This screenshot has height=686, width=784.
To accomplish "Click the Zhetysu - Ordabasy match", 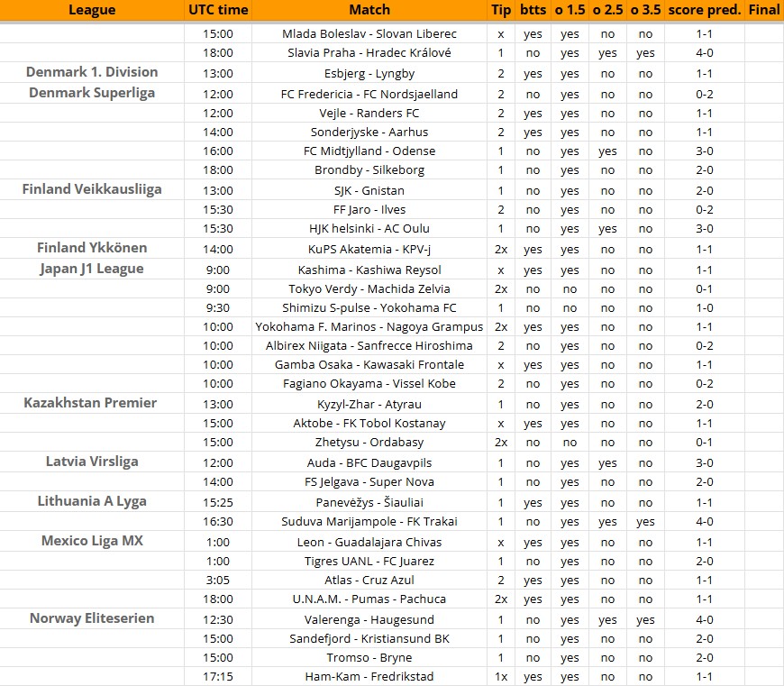I will tap(369, 443).
